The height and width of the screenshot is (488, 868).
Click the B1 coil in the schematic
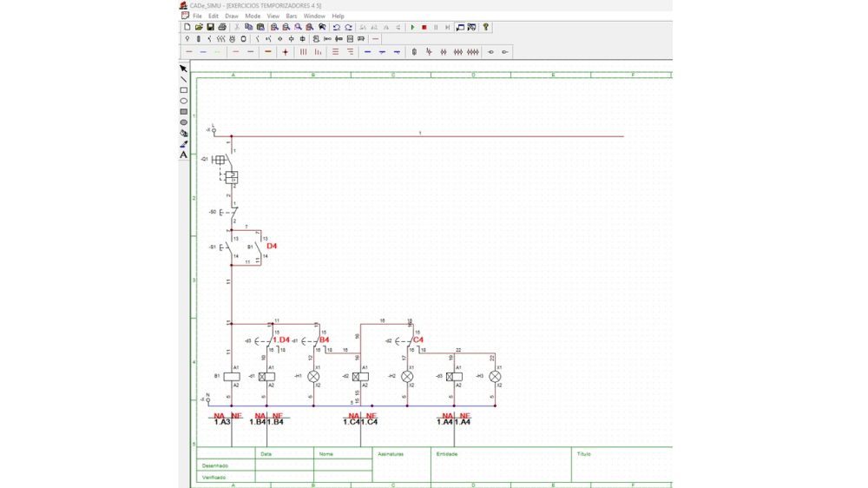point(232,377)
